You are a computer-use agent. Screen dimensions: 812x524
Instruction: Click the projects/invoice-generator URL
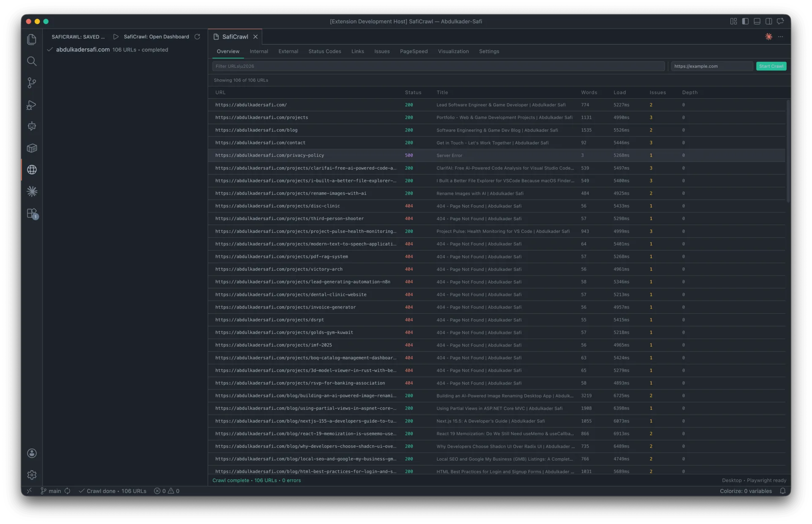point(285,307)
